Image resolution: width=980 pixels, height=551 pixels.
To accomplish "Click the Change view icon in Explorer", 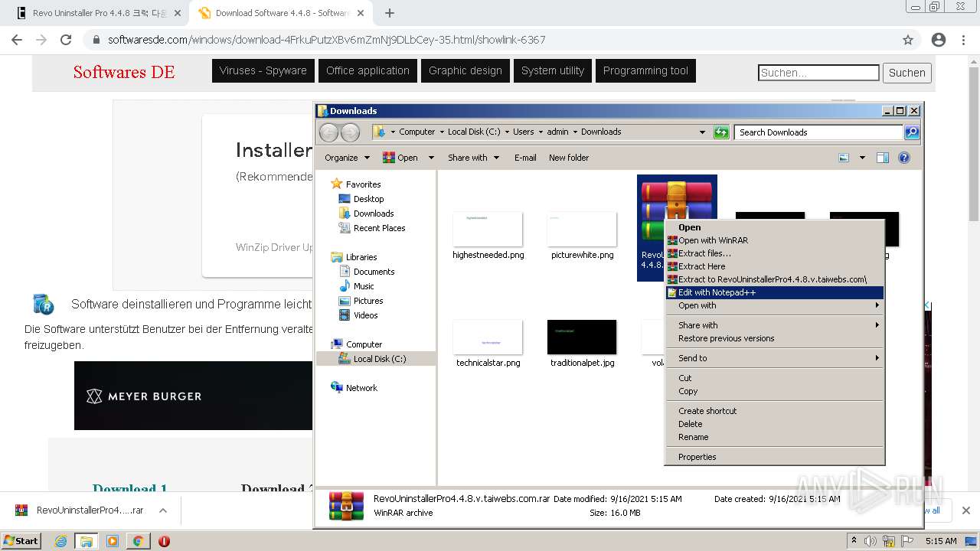I will [x=844, y=158].
